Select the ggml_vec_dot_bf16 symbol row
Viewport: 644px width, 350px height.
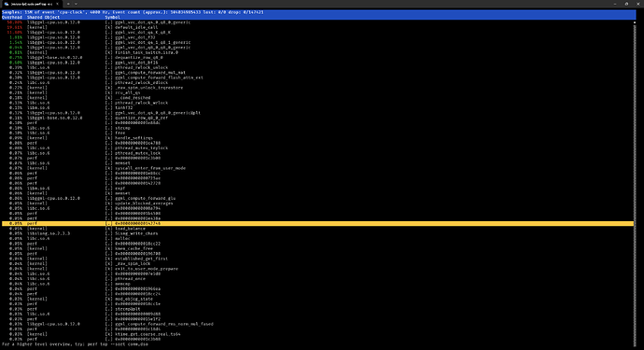(x=318, y=63)
